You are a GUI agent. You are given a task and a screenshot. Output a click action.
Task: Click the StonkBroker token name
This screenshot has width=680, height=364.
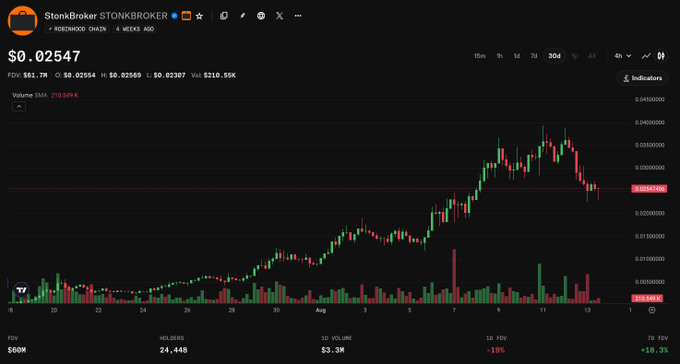(71, 16)
